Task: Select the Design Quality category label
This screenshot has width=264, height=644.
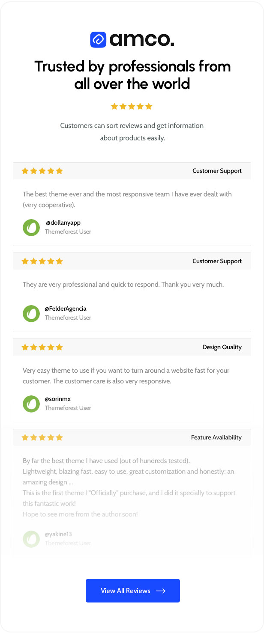Action: click(x=222, y=347)
